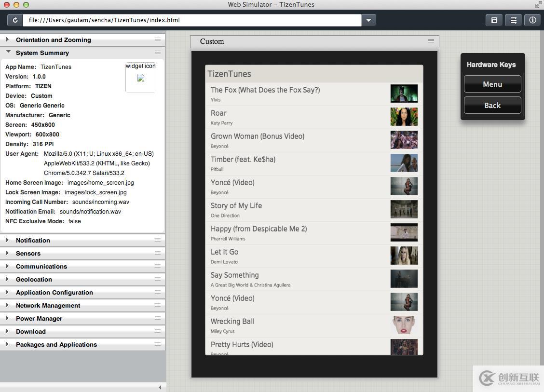Expand the Sensors panel
This screenshot has height=392, width=544.
pyautogui.click(x=82, y=253)
